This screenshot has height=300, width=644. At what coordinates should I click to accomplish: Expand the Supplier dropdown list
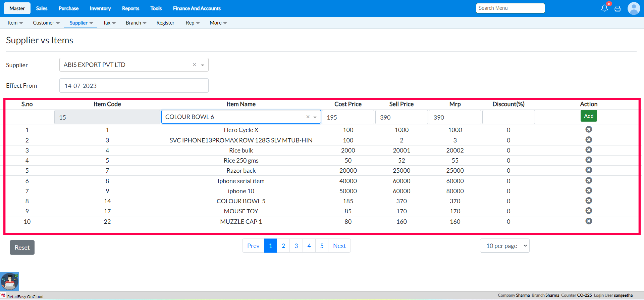[x=203, y=65]
